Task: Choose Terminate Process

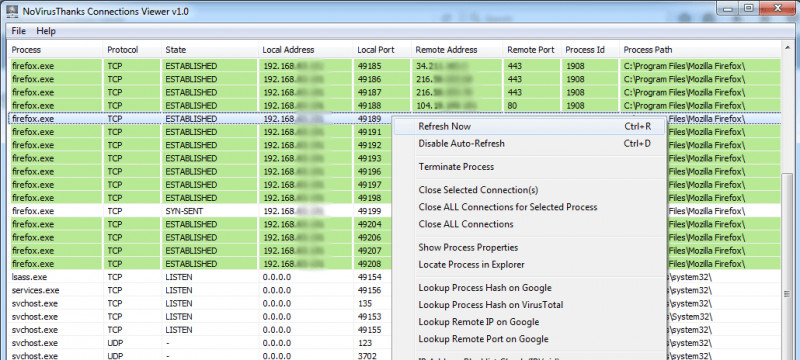Action: pos(530,167)
